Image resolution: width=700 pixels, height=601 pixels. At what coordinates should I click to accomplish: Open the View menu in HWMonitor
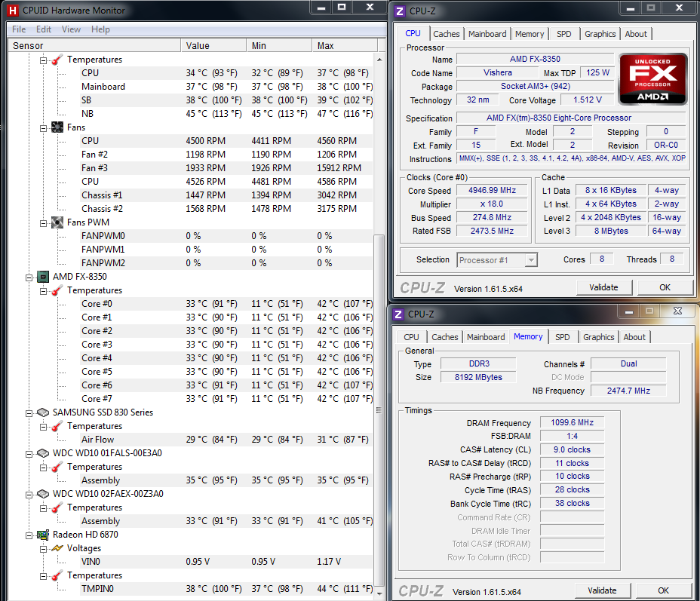tap(71, 29)
